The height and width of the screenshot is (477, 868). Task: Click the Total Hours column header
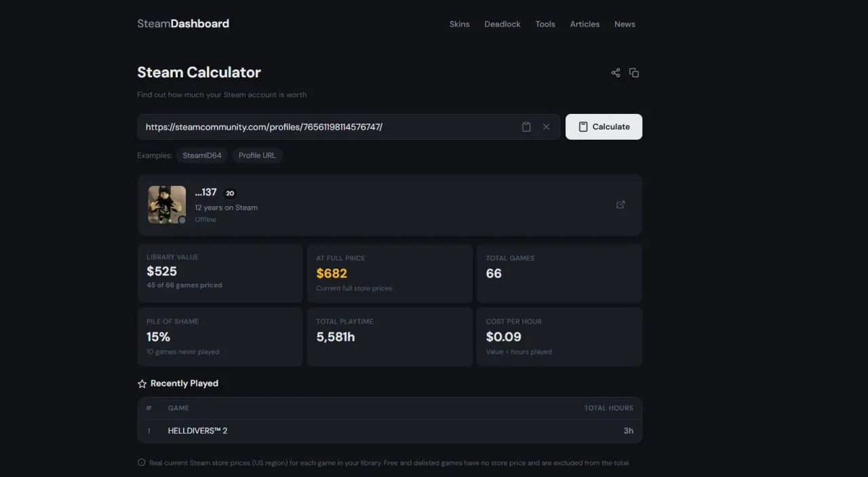pos(608,408)
